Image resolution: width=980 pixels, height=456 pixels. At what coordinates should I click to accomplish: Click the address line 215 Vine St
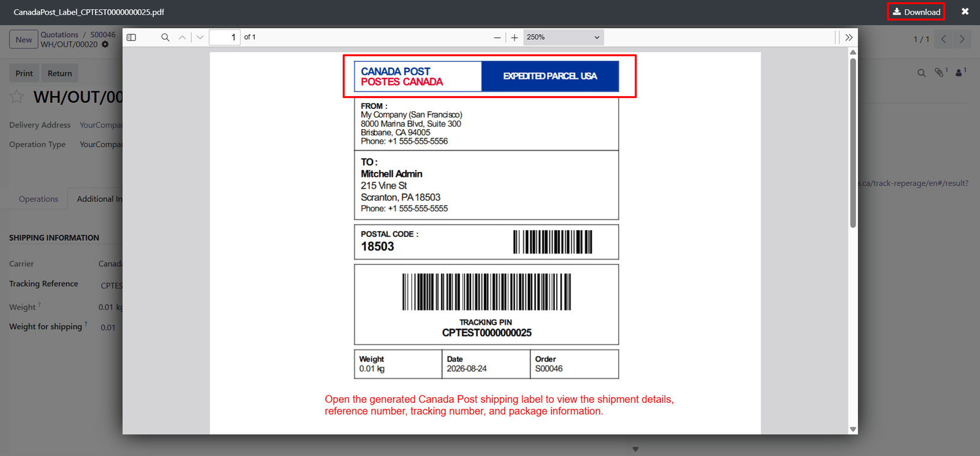pos(384,185)
